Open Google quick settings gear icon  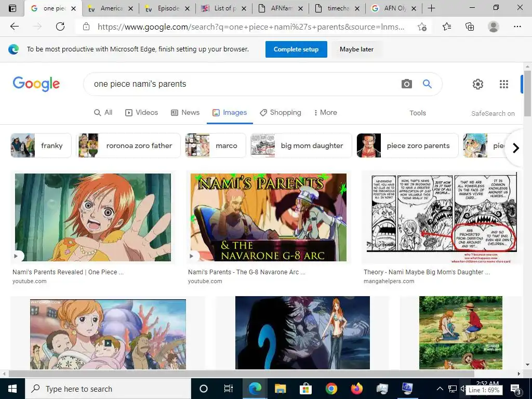point(478,84)
